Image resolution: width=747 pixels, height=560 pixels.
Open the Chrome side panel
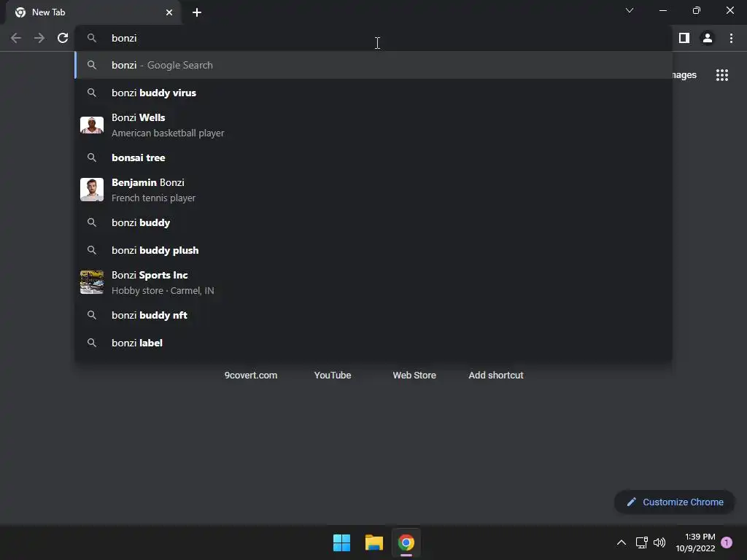click(684, 38)
